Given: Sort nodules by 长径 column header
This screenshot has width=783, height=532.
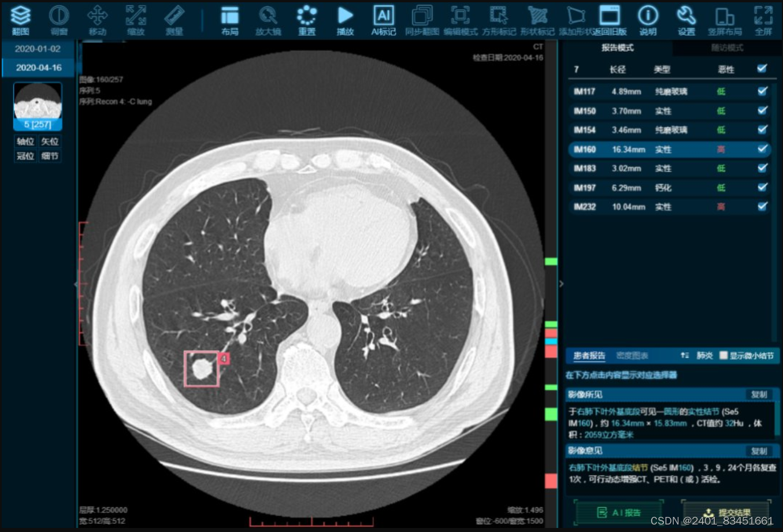Looking at the screenshot, I should [x=617, y=69].
